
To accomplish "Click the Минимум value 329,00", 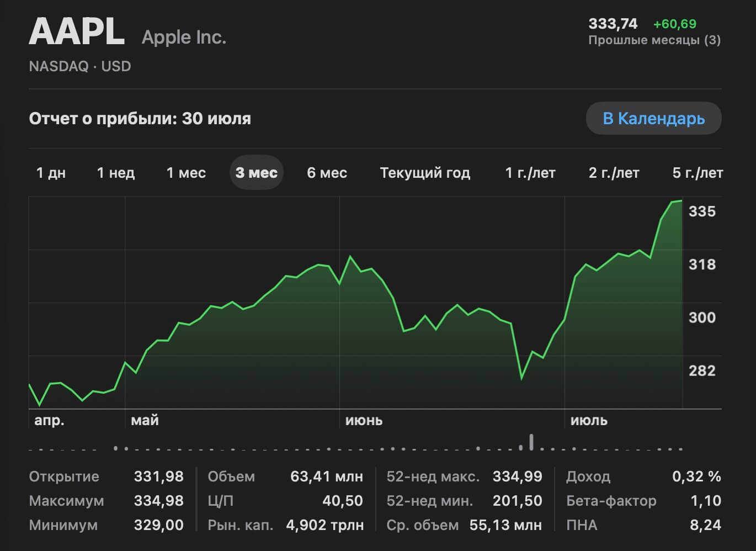I will 158,524.
